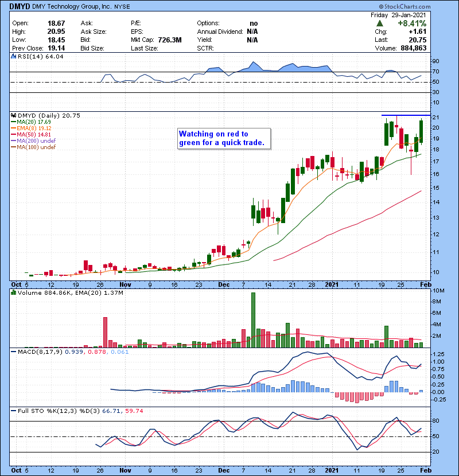Click the DMYD (Daily) 20.75 legend text
459x476 pixels.
pos(49,116)
